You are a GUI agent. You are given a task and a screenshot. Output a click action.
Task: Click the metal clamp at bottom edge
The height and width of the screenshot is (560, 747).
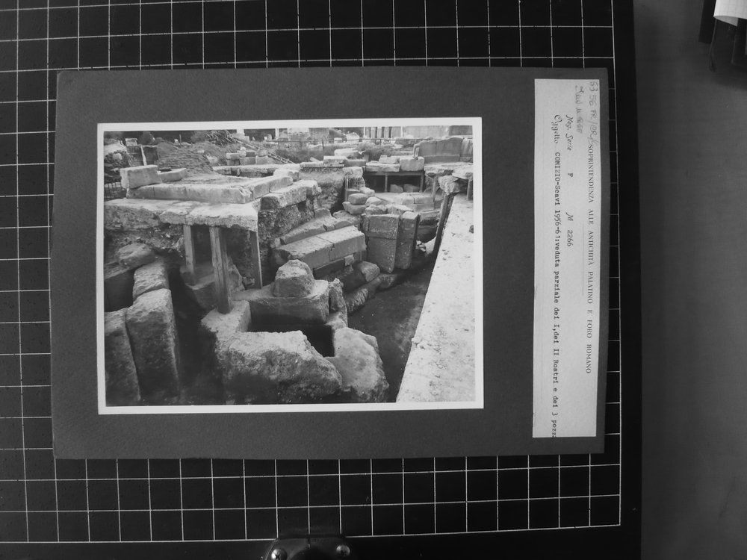[310, 549]
